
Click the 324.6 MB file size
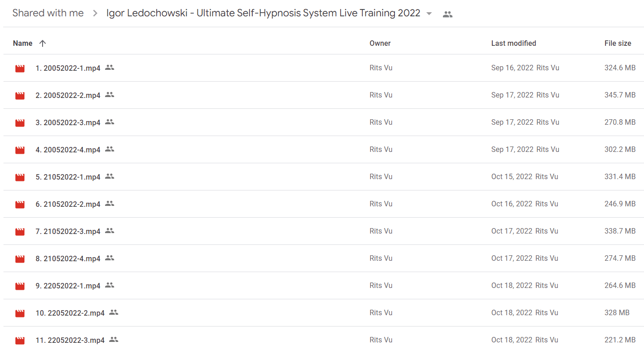tap(620, 68)
